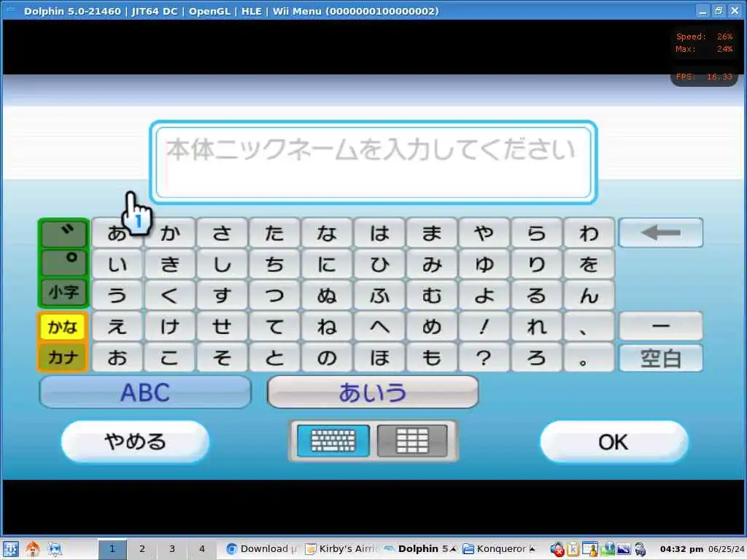Tap the な key
The height and width of the screenshot is (560, 747).
point(327,233)
